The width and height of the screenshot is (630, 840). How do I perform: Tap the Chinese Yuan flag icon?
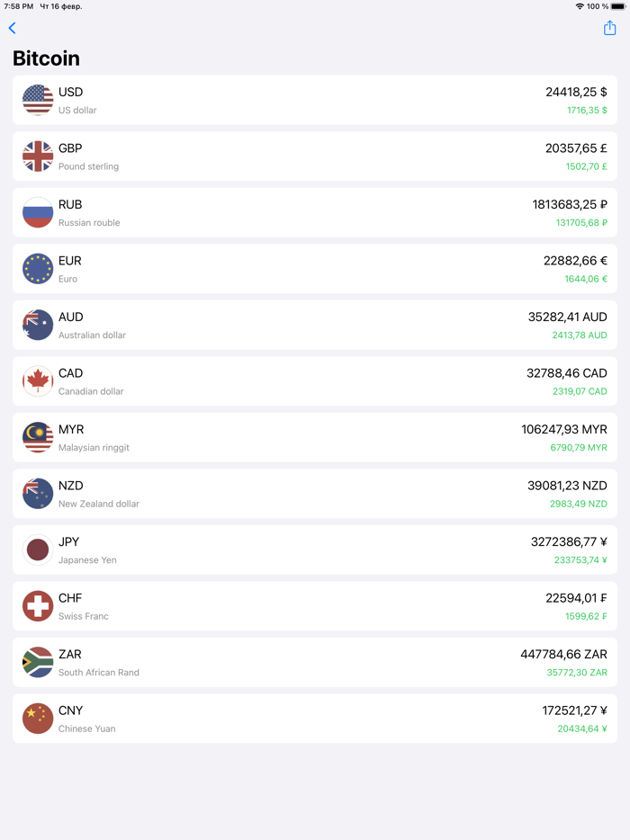coord(37,718)
